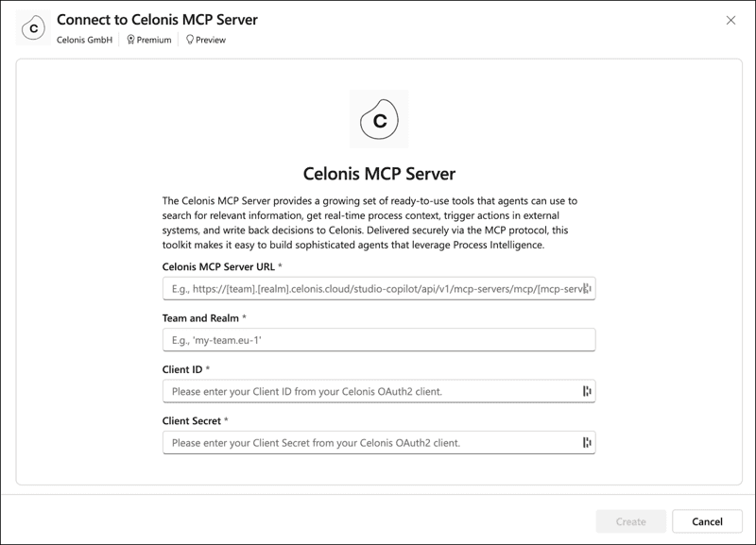Click the Preview lightbulb icon
The height and width of the screenshot is (545, 756).
point(191,41)
